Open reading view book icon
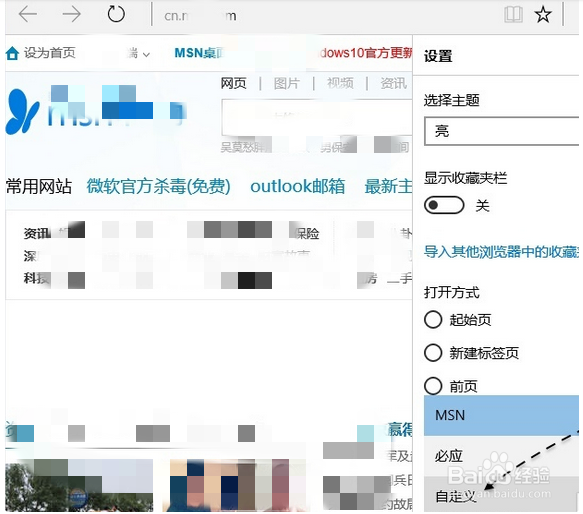This screenshot has height=514, width=583. [x=513, y=15]
